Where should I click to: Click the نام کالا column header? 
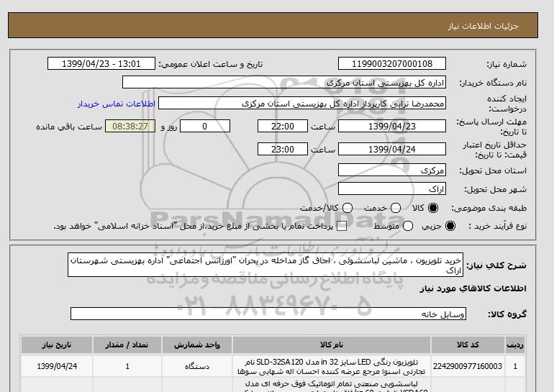332,345
